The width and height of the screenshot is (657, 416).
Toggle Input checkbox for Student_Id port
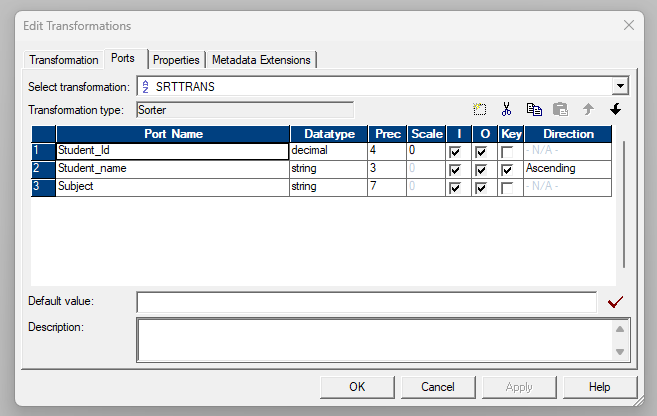pos(456,152)
